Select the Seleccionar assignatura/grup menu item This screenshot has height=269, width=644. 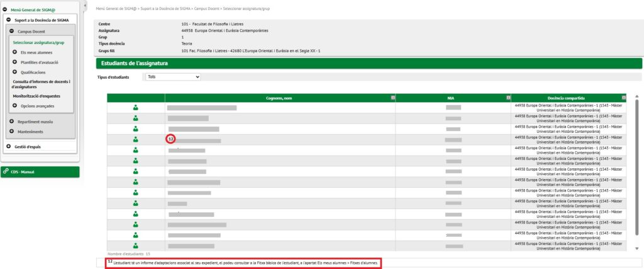click(x=38, y=42)
